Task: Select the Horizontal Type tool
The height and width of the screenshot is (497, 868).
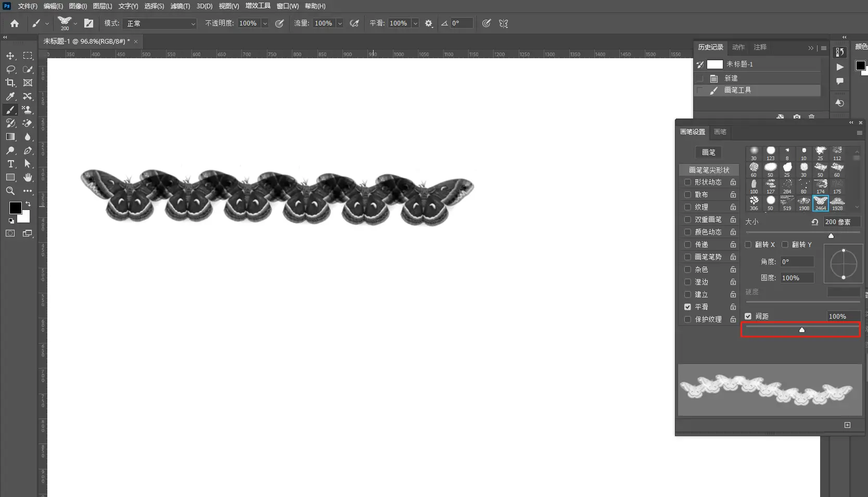Action: tap(10, 164)
